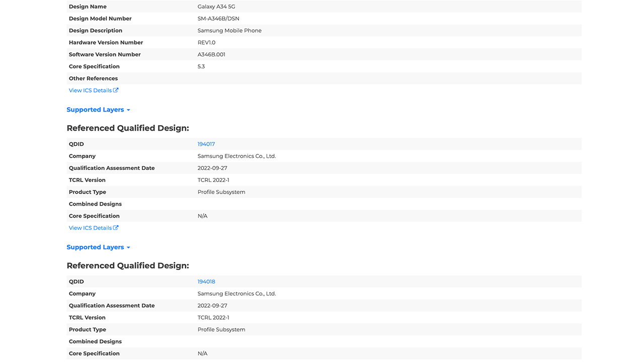Screen dimensions: 644x362
Task: Click the TCRL 2022-1 version value
Action: 213,179
